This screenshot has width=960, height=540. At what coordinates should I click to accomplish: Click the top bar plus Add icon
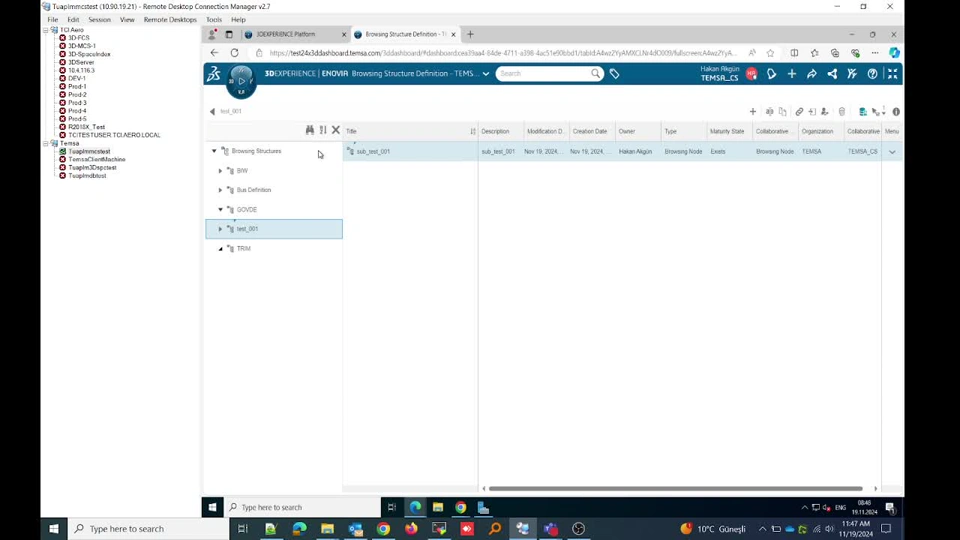792,73
